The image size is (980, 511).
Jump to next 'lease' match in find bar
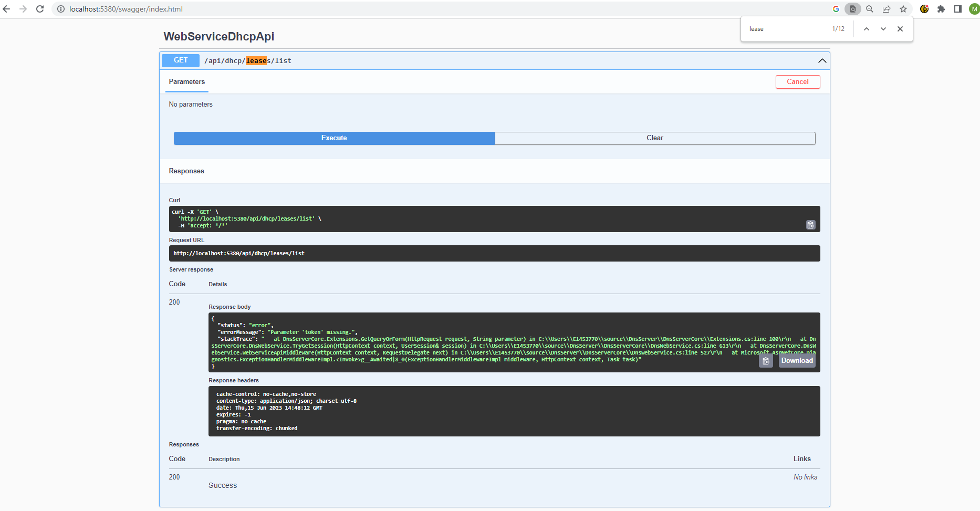pos(883,29)
